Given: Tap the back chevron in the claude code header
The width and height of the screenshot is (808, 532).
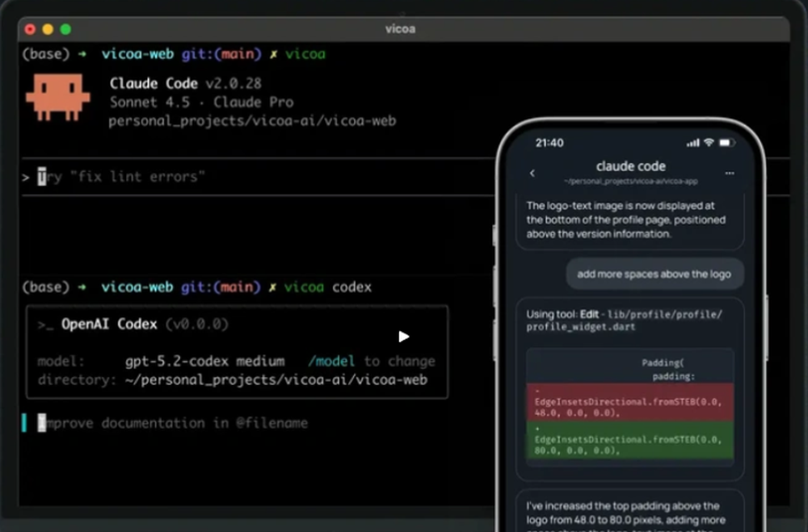Looking at the screenshot, I should point(531,173).
